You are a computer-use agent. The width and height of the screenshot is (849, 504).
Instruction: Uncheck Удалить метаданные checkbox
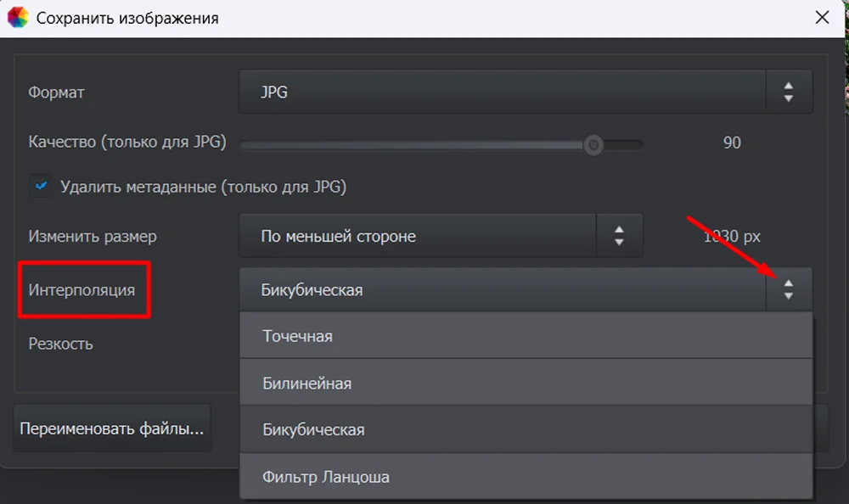(41, 186)
